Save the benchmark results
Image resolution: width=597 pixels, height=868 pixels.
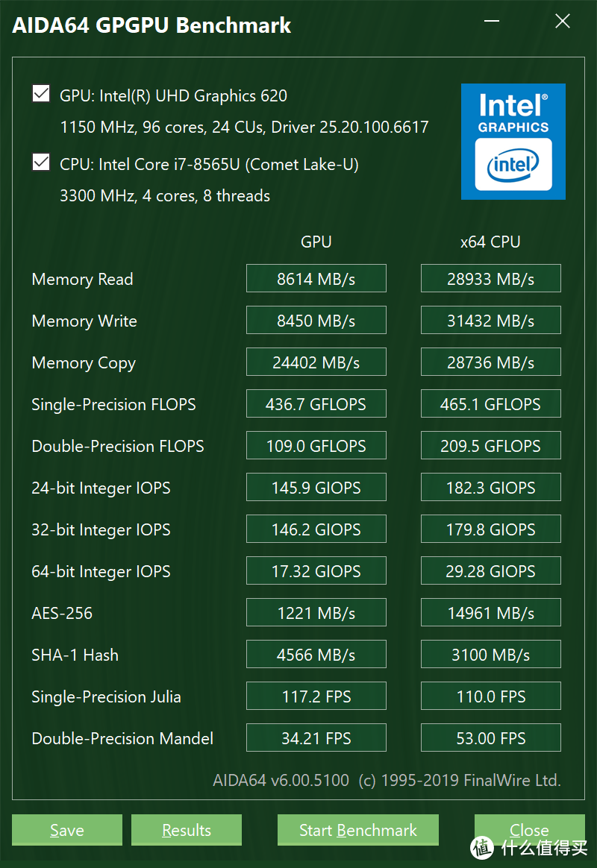click(x=66, y=830)
